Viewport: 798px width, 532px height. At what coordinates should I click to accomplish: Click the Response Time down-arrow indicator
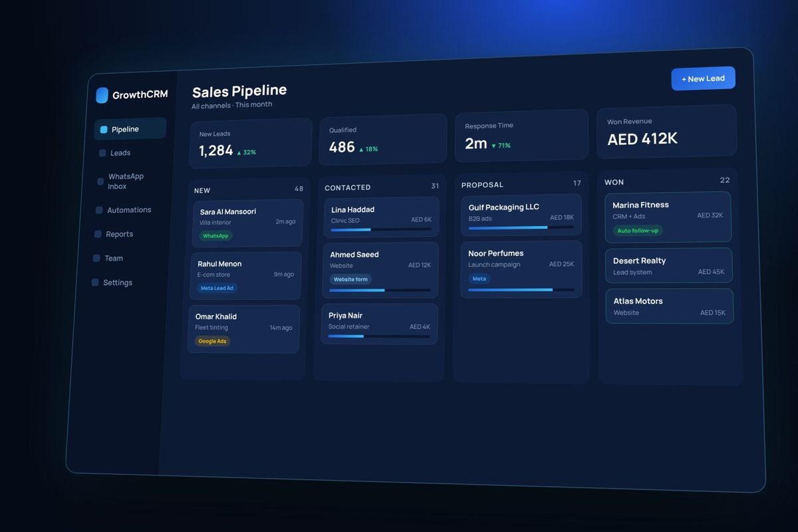click(x=493, y=146)
